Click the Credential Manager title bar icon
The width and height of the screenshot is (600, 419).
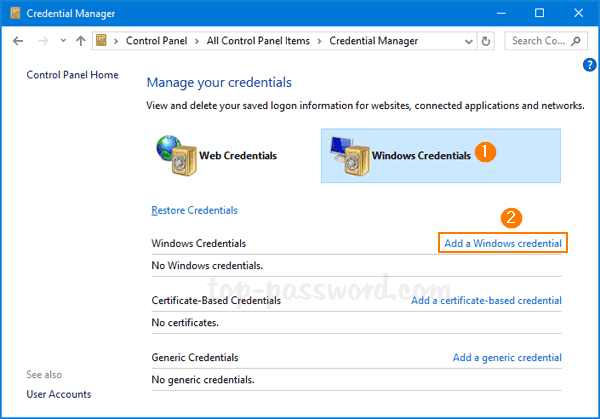point(13,13)
